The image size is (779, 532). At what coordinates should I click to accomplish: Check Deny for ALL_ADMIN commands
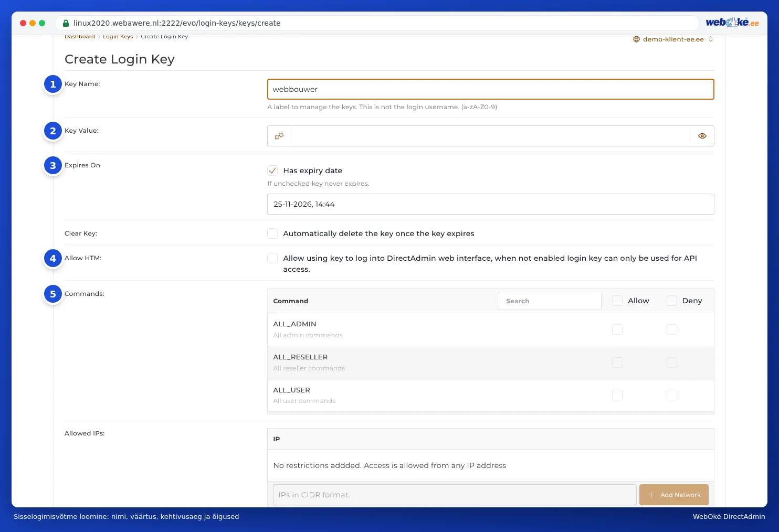point(672,329)
